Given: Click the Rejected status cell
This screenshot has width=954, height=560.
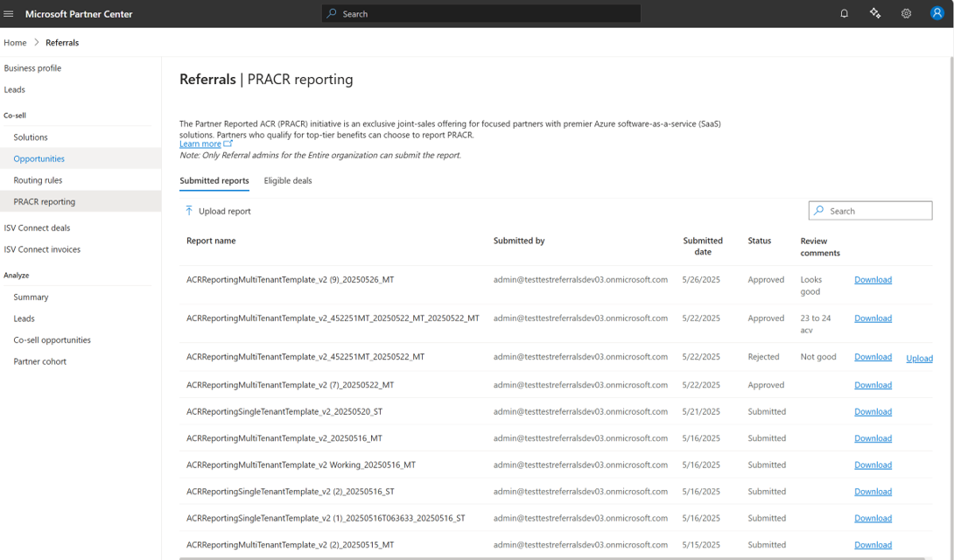Looking at the screenshot, I should pos(763,357).
